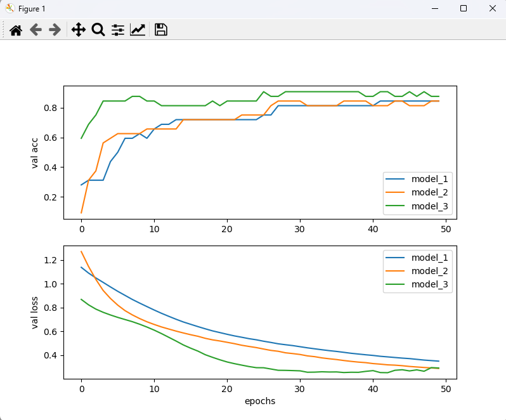
Task: Maximize the Figure 1 window
Action: click(x=464, y=8)
